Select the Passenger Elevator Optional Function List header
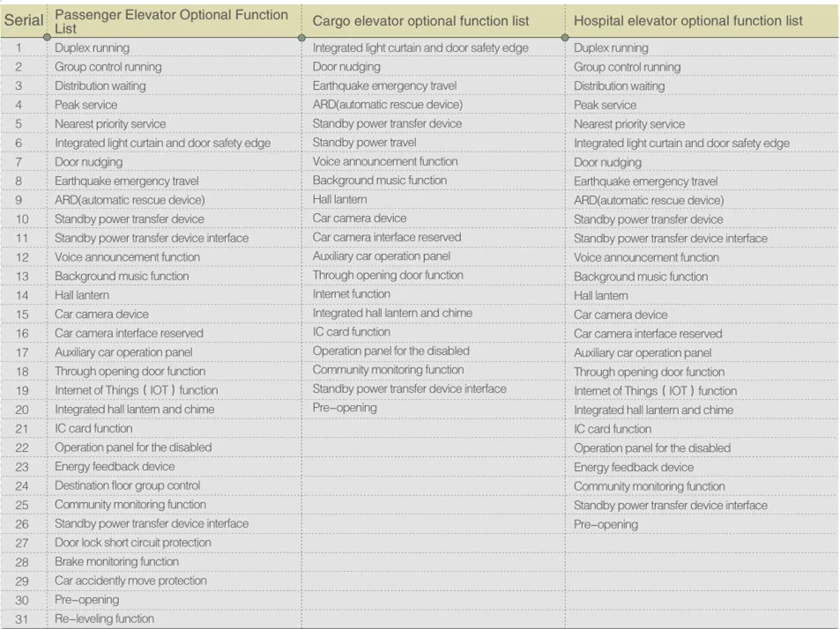This screenshot has width=840, height=629. tap(171, 21)
